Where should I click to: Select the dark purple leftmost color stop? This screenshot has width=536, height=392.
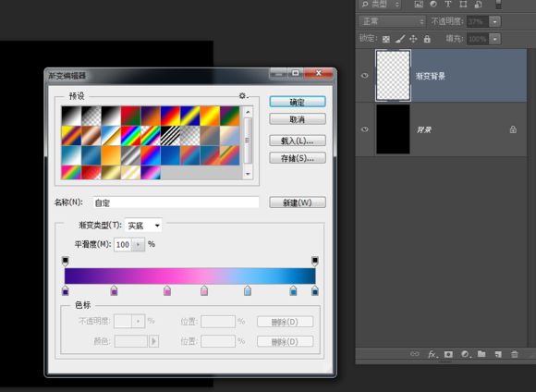pyautogui.click(x=66, y=290)
